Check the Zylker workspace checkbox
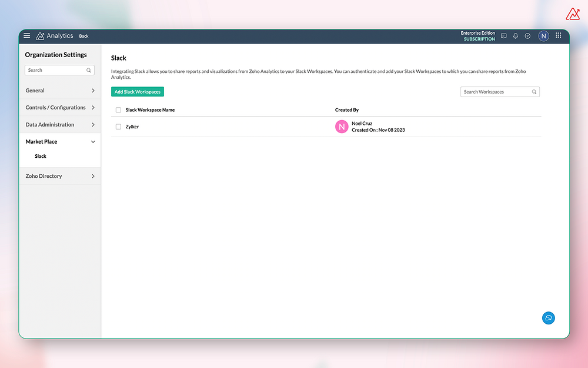This screenshot has height=368, width=588. (119, 127)
